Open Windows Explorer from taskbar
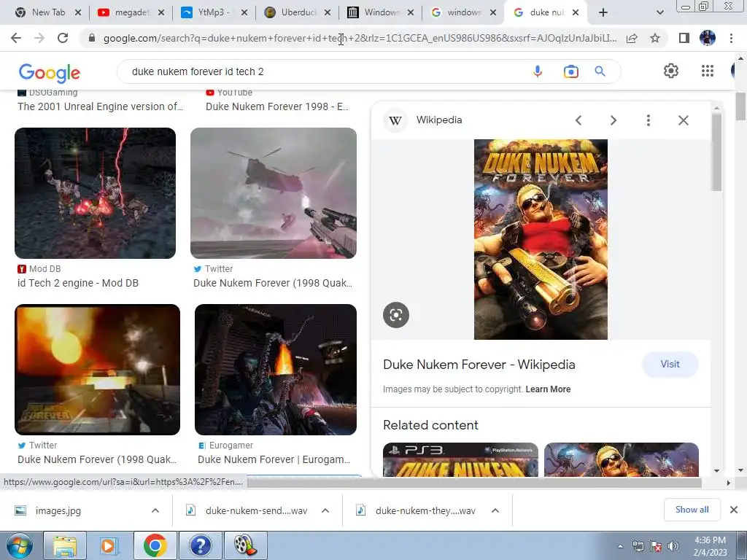Viewport: 747px width, 560px height. tap(65, 545)
